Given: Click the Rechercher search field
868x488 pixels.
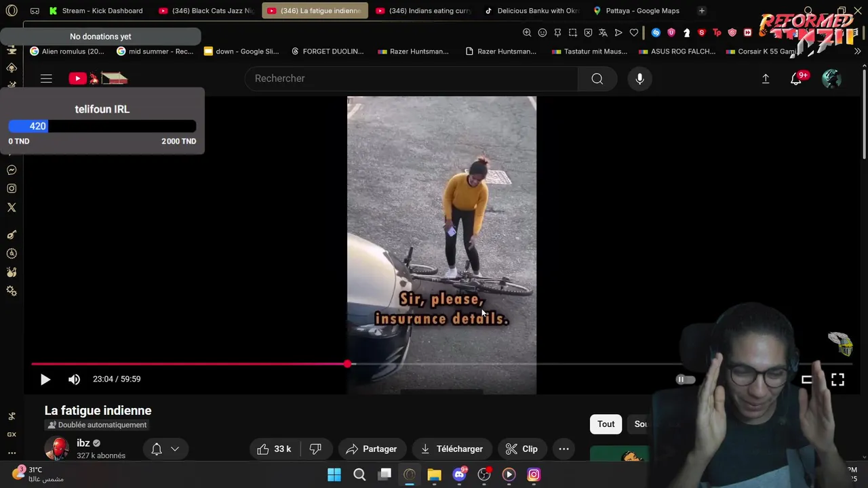Looking at the screenshot, I should pyautogui.click(x=411, y=79).
